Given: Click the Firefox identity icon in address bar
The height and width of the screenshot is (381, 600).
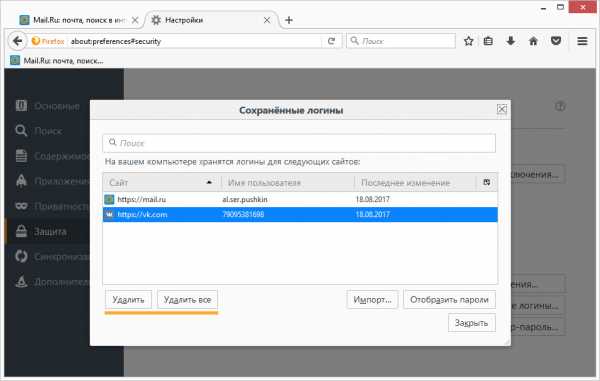Looking at the screenshot, I should pos(48,41).
